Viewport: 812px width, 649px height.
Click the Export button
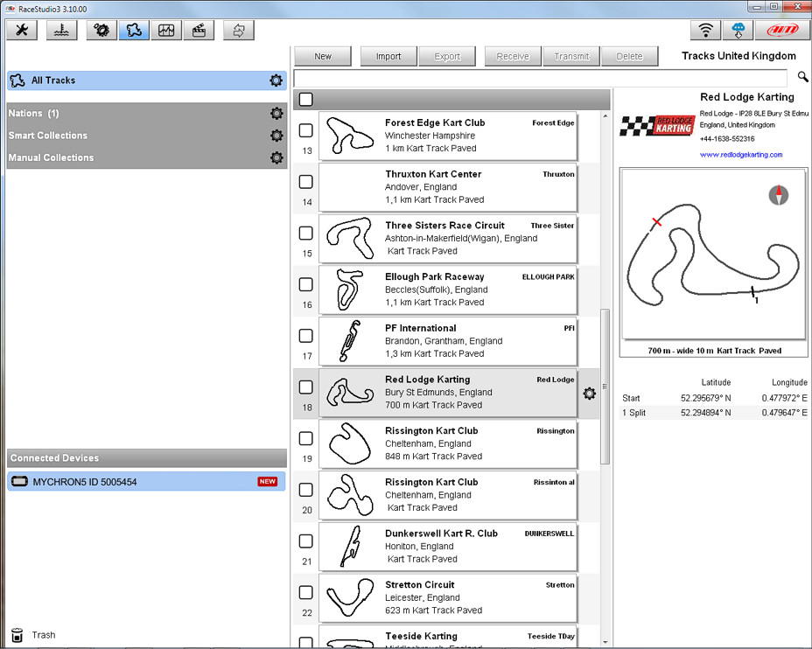[x=447, y=56]
